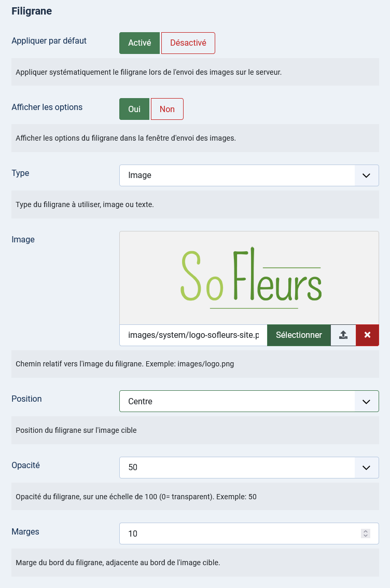Click the Sélectionner button
Viewport: 390px width, 588px height.
[x=299, y=335]
